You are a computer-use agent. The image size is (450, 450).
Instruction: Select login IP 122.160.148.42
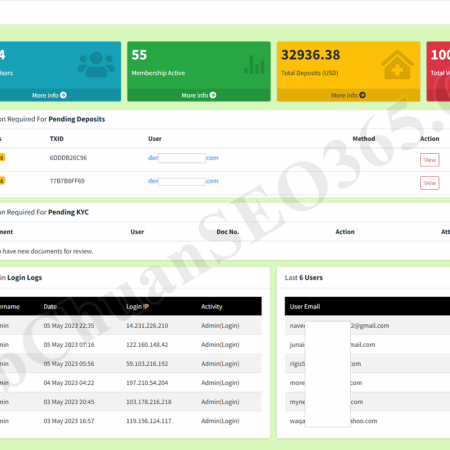click(x=147, y=345)
